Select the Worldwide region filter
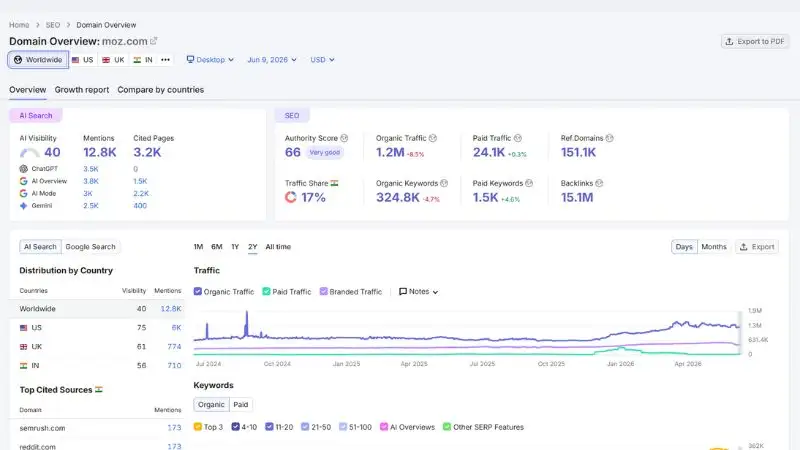Image resolution: width=800 pixels, height=450 pixels. tap(38, 60)
